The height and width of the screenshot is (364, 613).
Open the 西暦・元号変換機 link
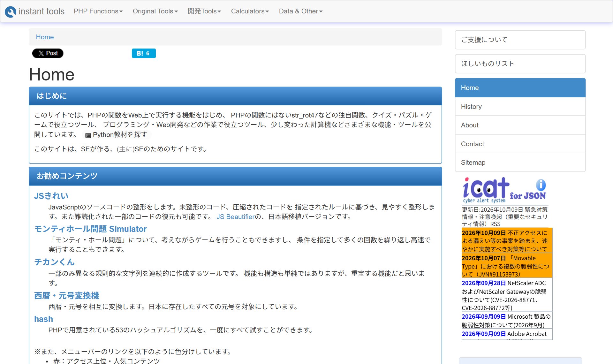(x=67, y=296)
